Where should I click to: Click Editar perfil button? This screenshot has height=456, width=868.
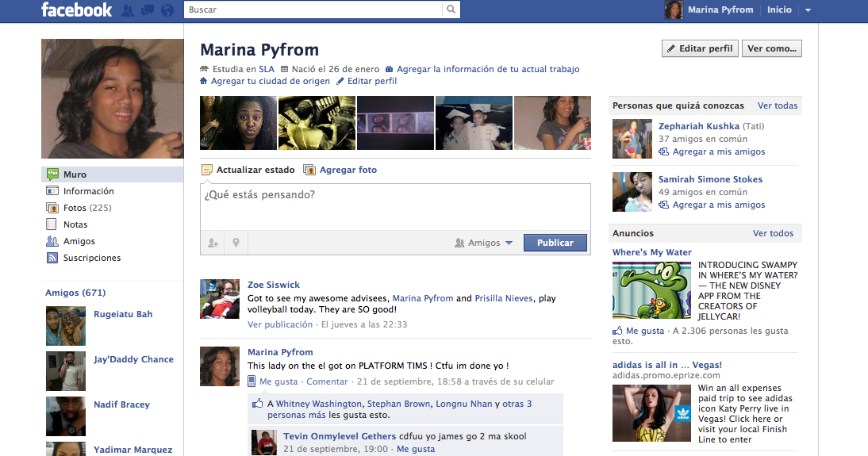tap(700, 48)
